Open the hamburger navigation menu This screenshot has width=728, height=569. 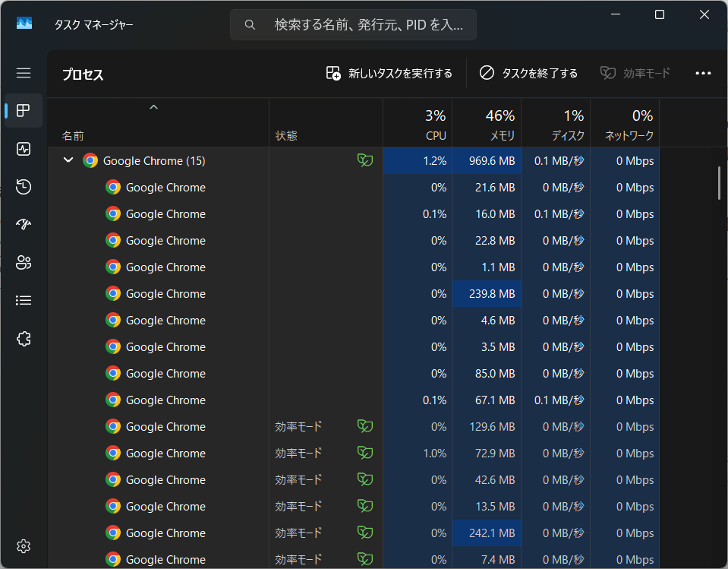pos(24,73)
